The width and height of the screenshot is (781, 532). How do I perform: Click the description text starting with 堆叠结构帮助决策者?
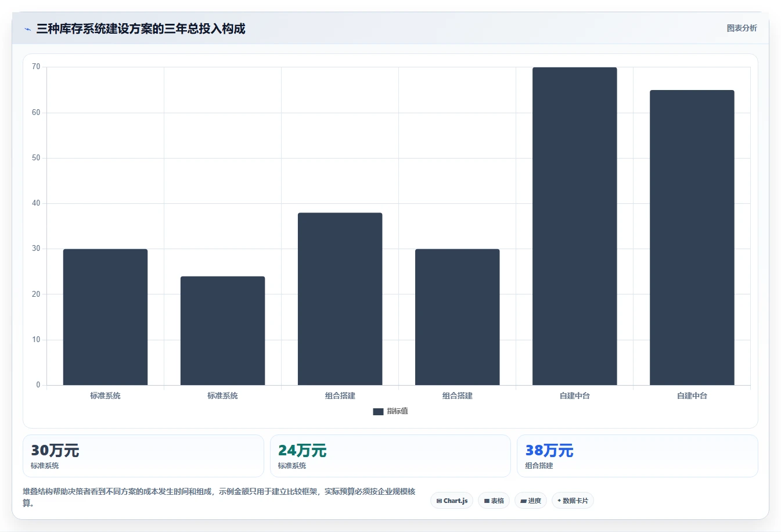pos(219,497)
